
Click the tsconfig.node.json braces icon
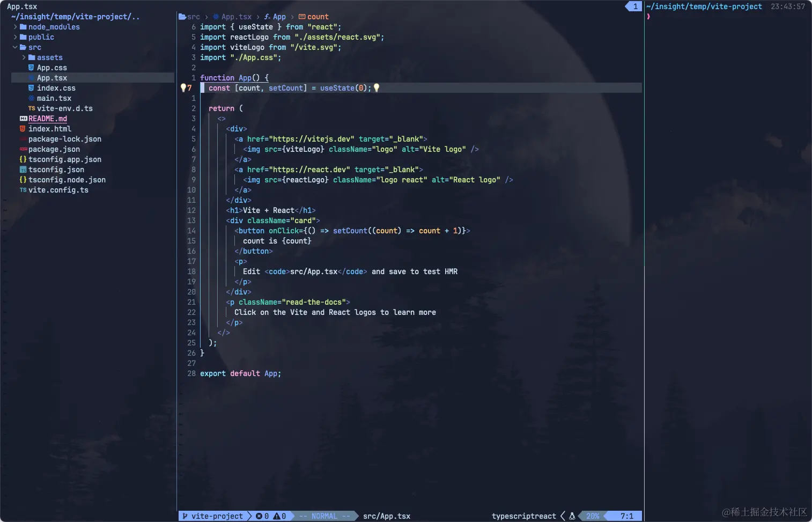[x=23, y=180]
